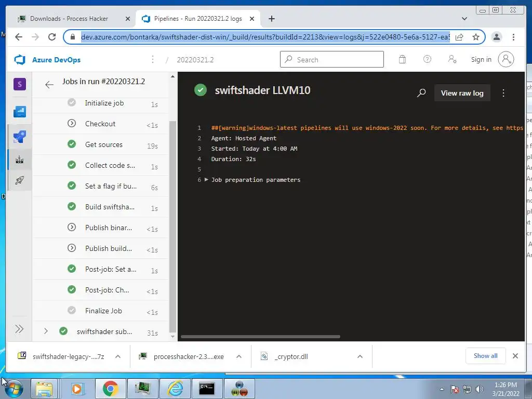
Task: Open the Windows Start button
Action: click(x=14, y=389)
